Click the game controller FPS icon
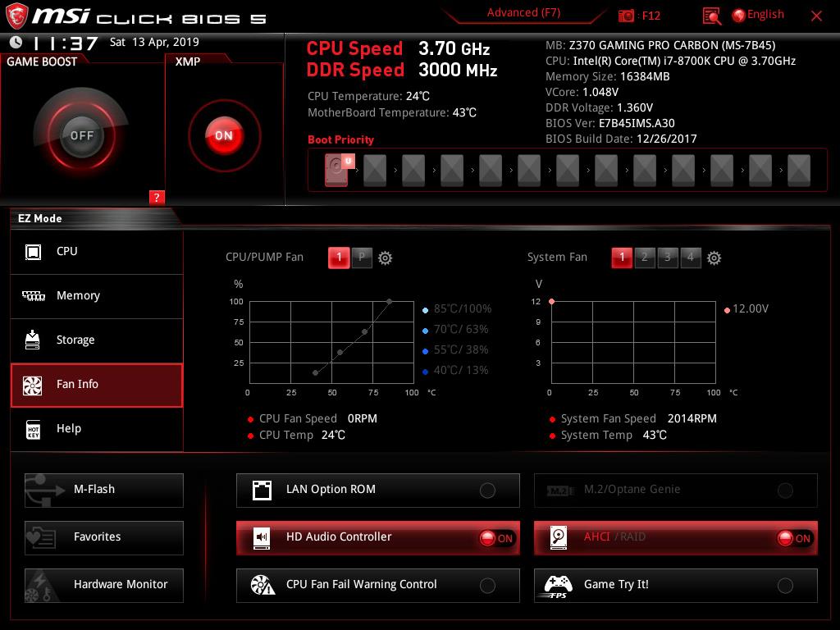The width and height of the screenshot is (840, 630). click(556, 587)
